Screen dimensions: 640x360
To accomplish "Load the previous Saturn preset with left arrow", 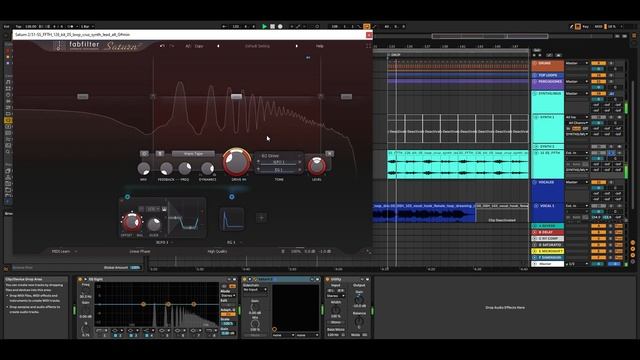I will click(x=218, y=46).
